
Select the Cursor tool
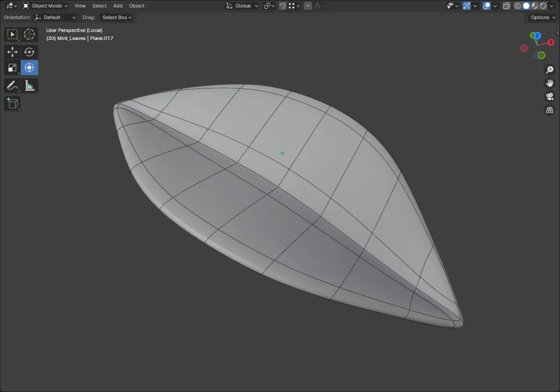pyautogui.click(x=29, y=34)
